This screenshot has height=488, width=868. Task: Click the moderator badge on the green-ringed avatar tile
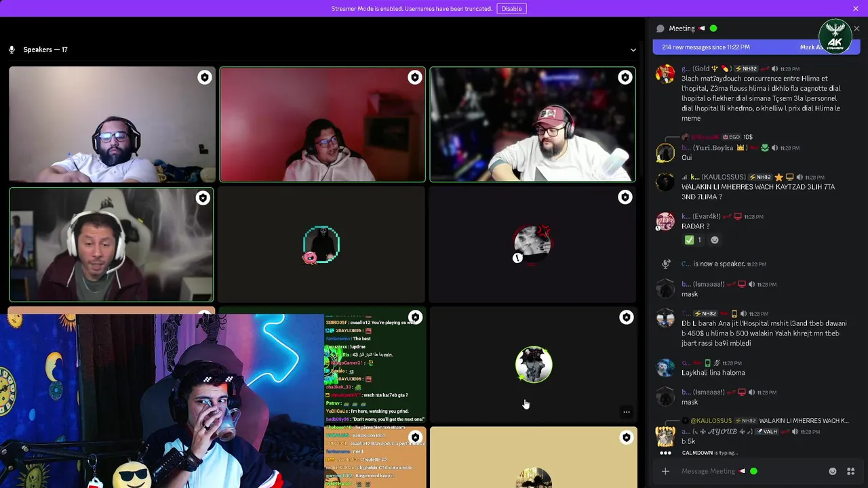(x=626, y=317)
